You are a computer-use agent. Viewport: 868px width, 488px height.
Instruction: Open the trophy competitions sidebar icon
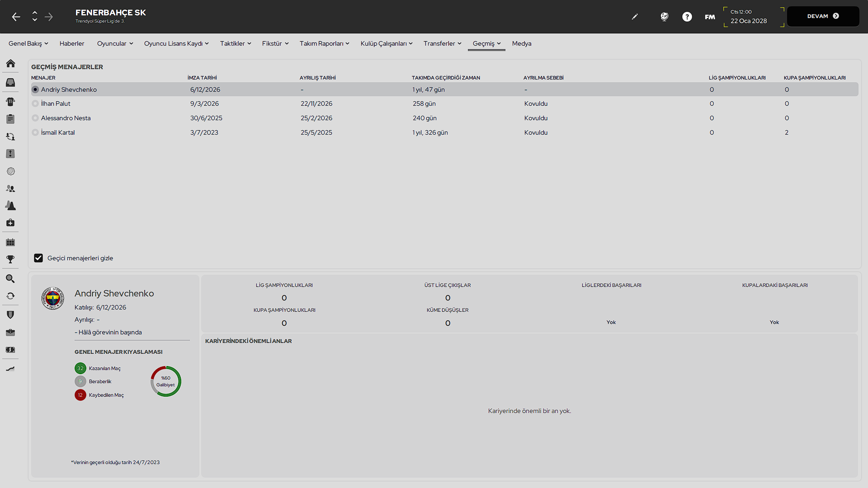[x=10, y=259]
